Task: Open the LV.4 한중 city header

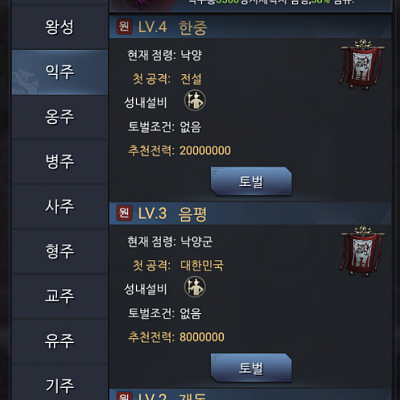Action: 250,27
